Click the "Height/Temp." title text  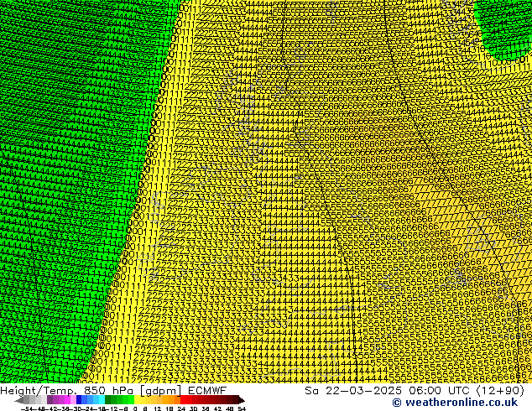tap(39, 391)
